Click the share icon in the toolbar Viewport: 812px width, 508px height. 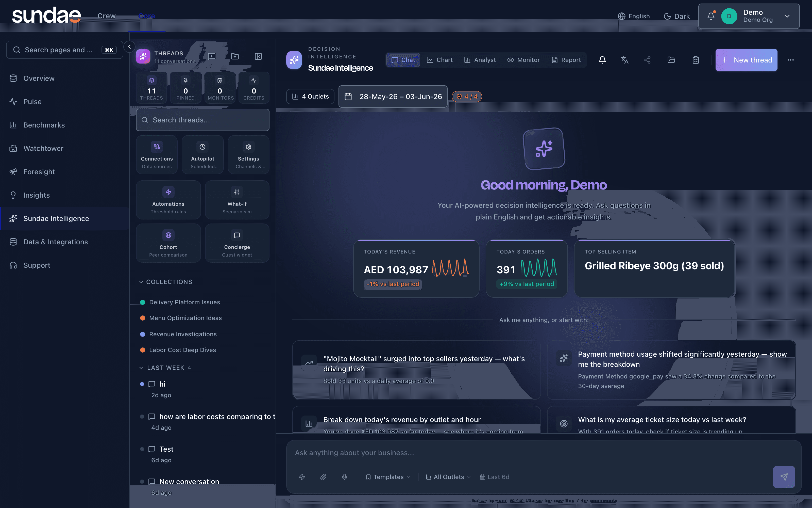(x=647, y=60)
